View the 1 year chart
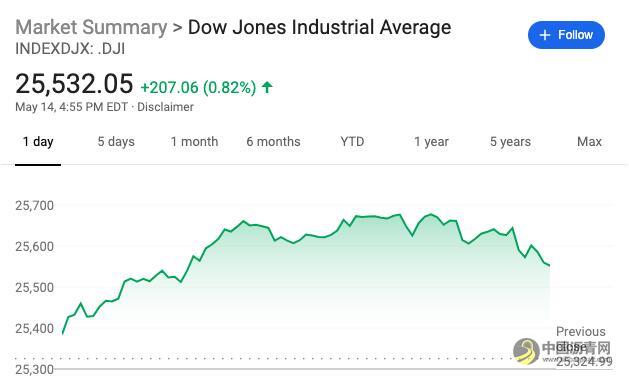Viewport: 629px width, 382px height. (x=431, y=142)
